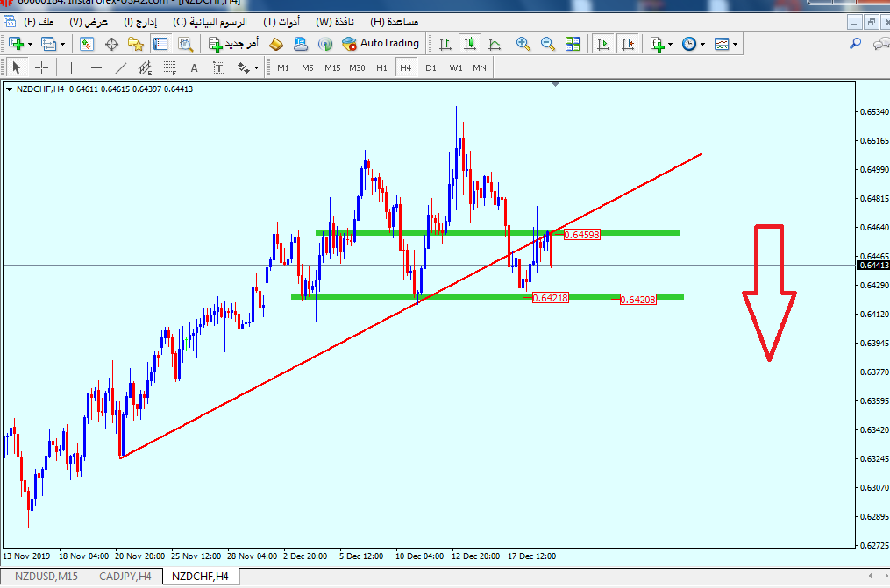Click the zoom in magnifier icon
This screenshot has height=588, width=890.
(523, 44)
